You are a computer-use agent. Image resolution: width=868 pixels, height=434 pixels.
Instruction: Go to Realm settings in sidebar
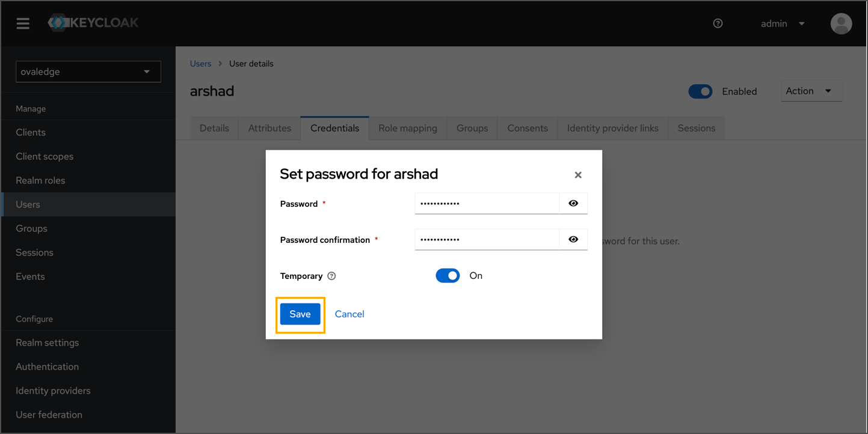pos(48,343)
